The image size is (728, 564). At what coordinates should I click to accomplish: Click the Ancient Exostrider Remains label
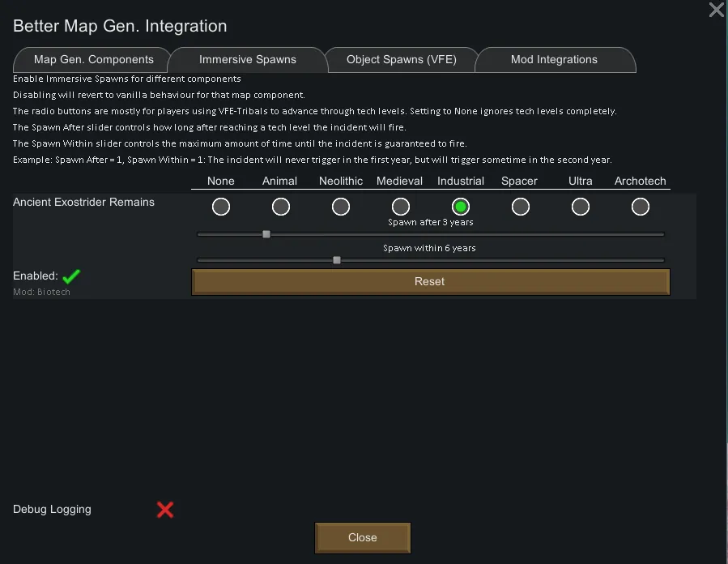(83, 202)
